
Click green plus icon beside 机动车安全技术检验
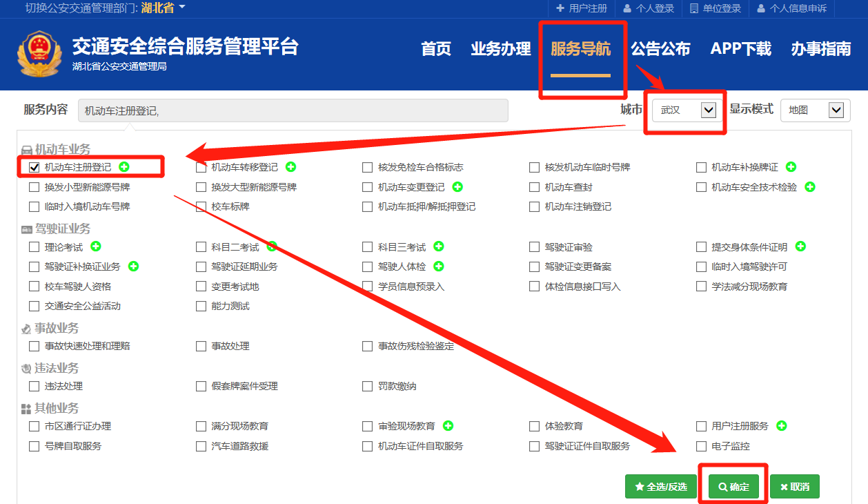tap(810, 187)
